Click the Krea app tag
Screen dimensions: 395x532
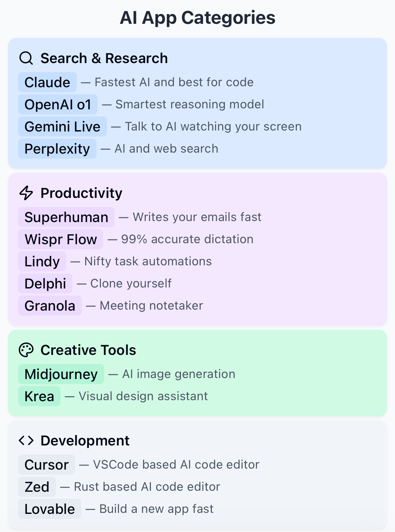tap(39, 396)
